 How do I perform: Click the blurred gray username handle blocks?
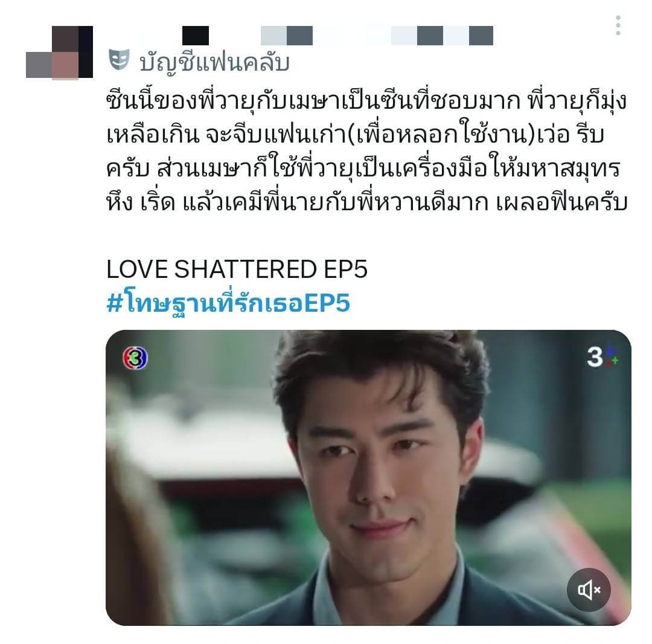(x=377, y=36)
